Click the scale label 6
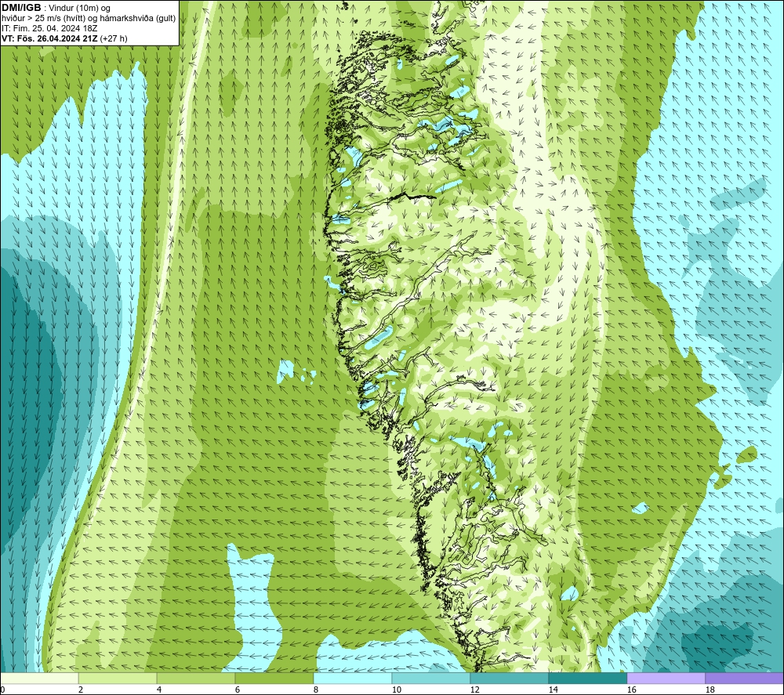The width and height of the screenshot is (784, 695). [238, 690]
